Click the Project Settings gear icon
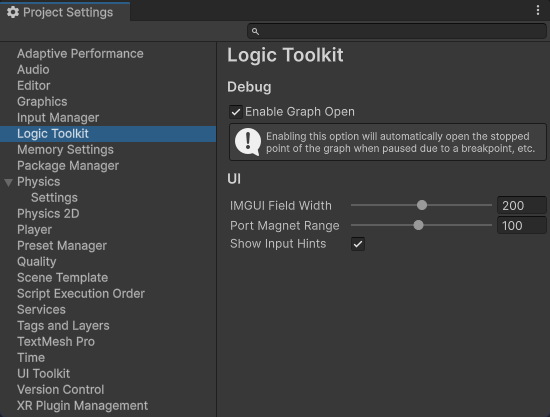550x417 pixels. click(x=13, y=12)
